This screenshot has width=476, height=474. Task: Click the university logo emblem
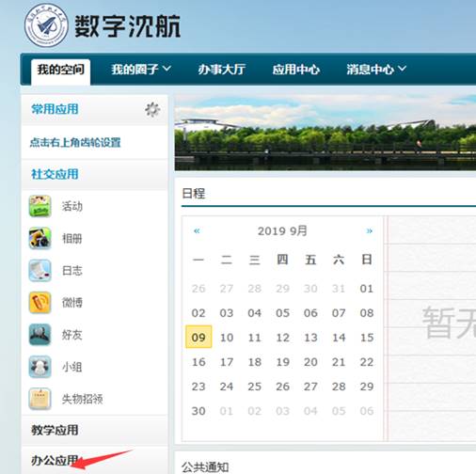click(46, 25)
